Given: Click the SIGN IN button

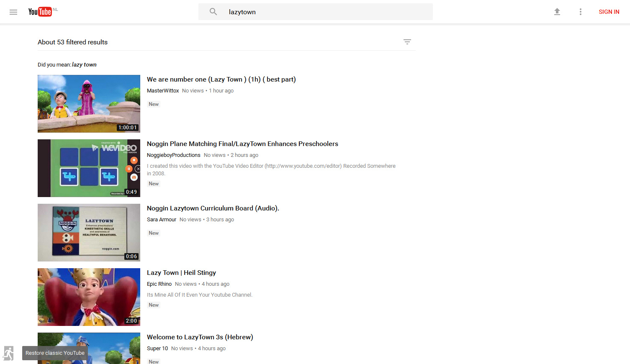Looking at the screenshot, I should pyautogui.click(x=609, y=12).
